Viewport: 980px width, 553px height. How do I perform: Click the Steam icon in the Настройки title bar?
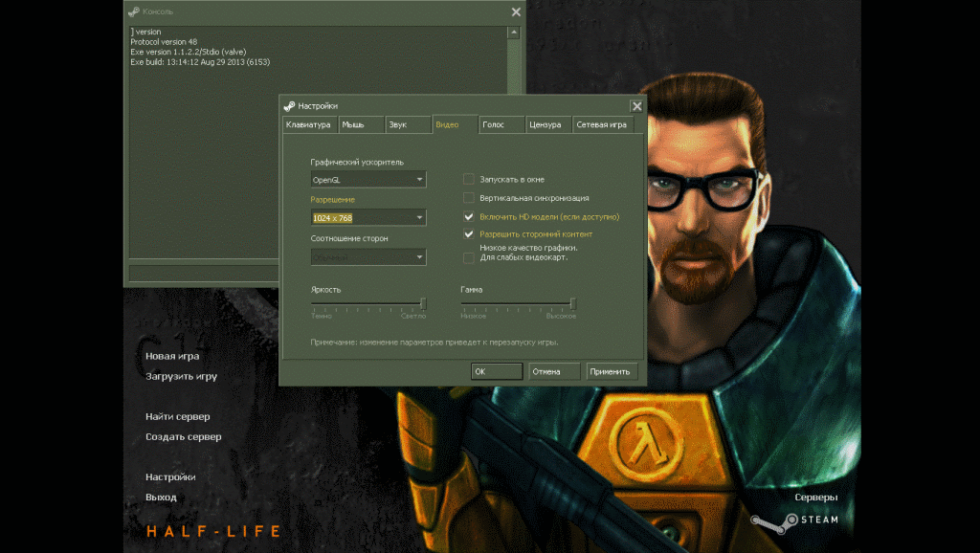289,106
